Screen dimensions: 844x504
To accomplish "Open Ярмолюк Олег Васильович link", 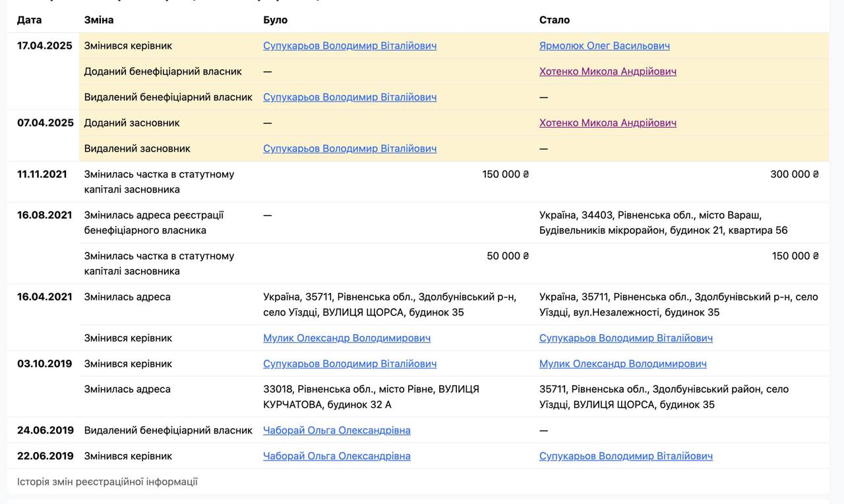I will coord(605,45).
